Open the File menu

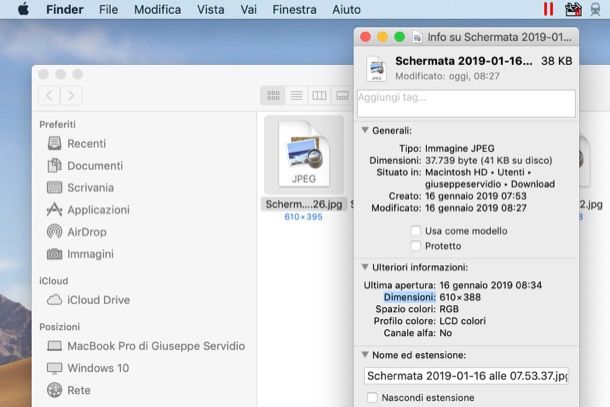click(x=108, y=9)
